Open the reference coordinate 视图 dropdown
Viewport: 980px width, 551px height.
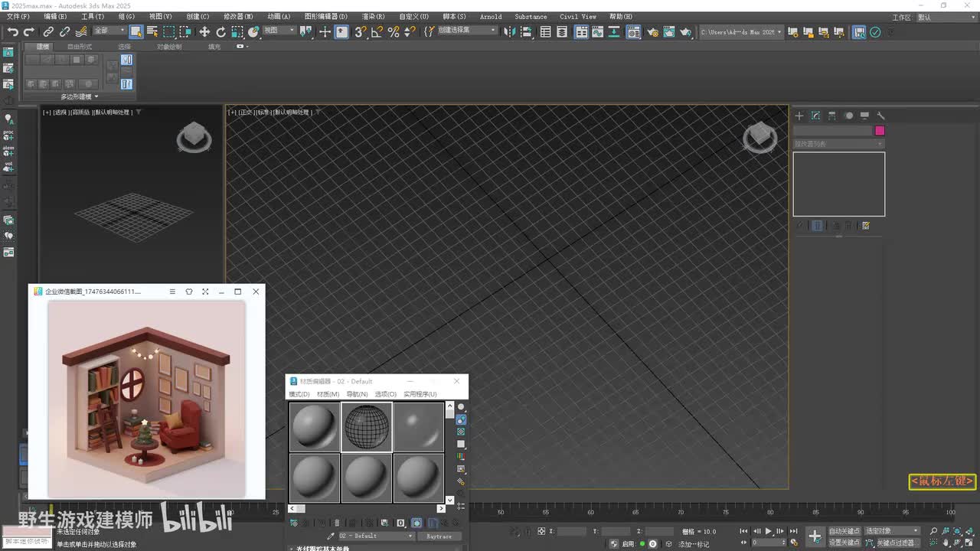[x=279, y=31]
